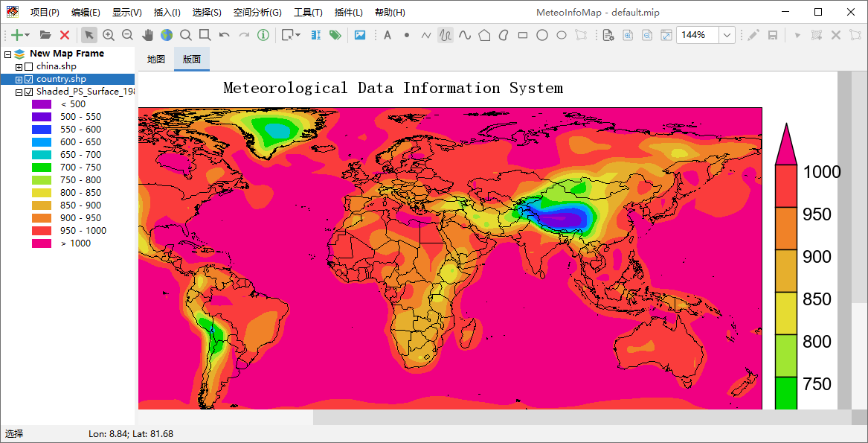Open the 插件(L) menu
The width and height of the screenshot is (868, 443).
[349, 12]
